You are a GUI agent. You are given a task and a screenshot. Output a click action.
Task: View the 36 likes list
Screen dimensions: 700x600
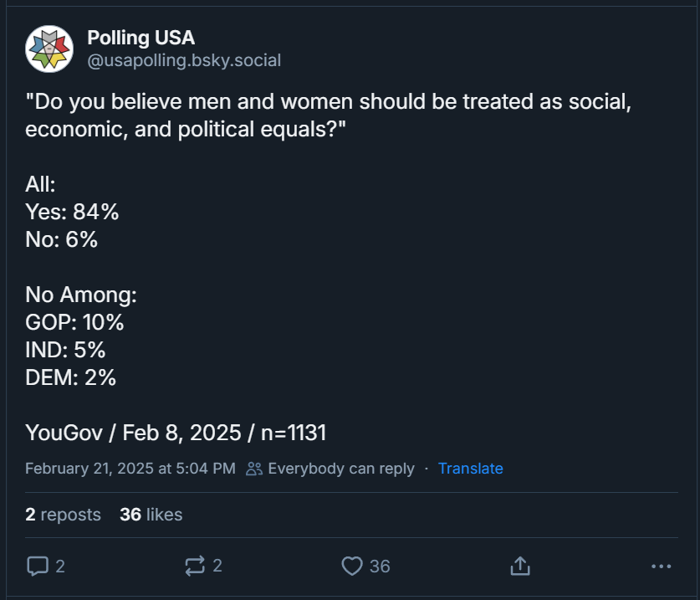[x=151, y=515]
